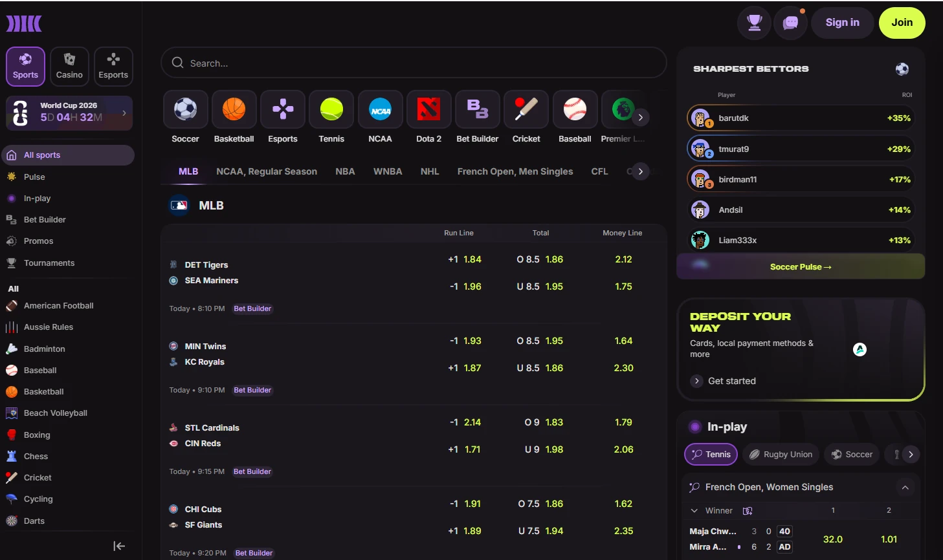
Task: Select the WNBA league tab
Action: (388, 171)
